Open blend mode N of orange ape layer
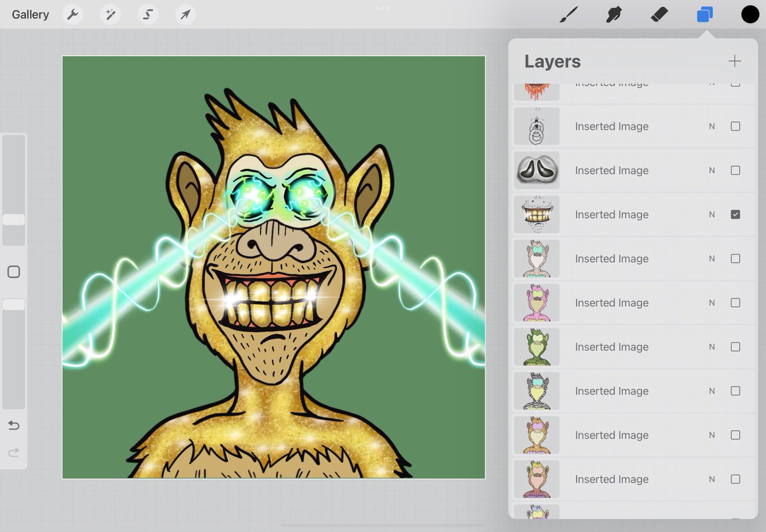This screenshot has width=766, height=532. tap(712, 434)
